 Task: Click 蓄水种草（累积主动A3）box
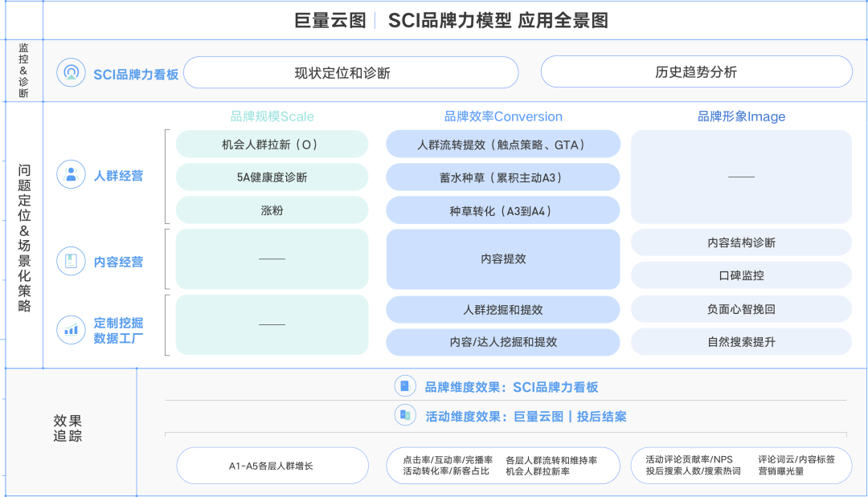(x=502, y=177)
